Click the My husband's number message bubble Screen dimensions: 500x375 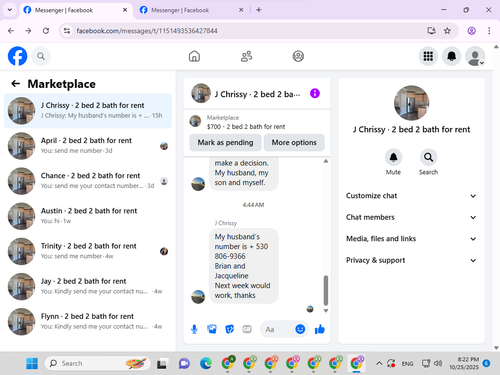(x=244, y=266)
